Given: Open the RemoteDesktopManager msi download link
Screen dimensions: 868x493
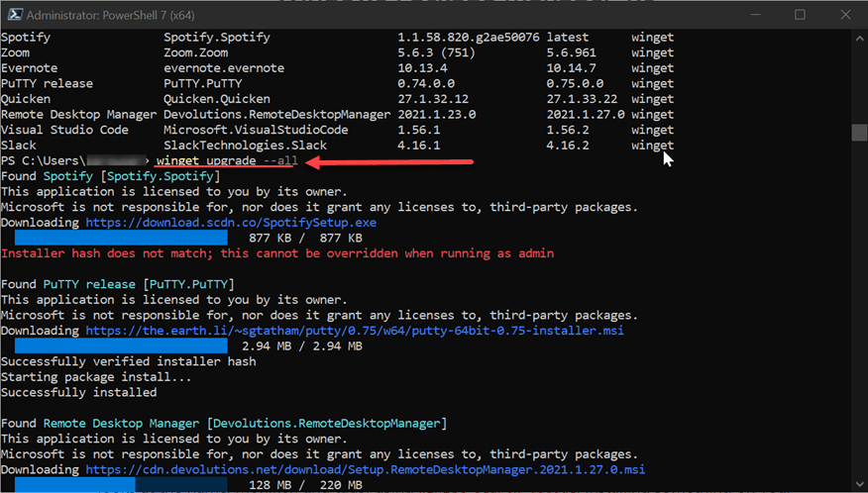Looking at the screenshot, I should click(x=366, y=469).
